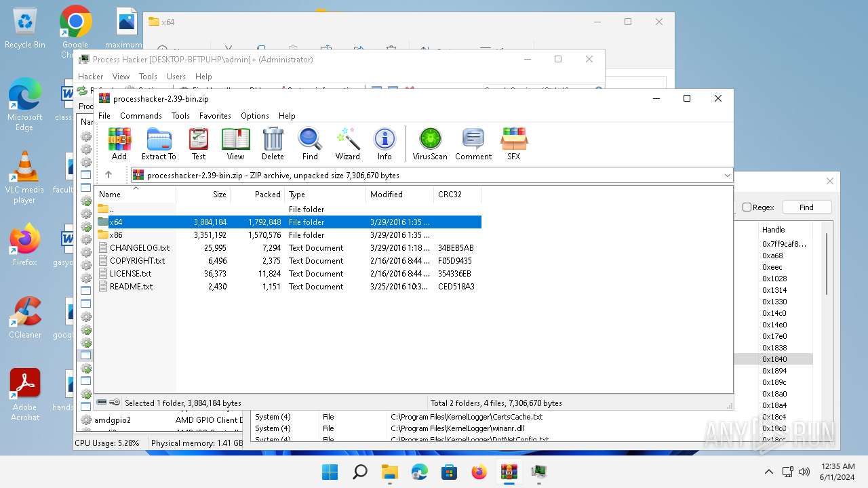The height and width of the screenshot is (488, 868).
Task: Switch to Process Hacker taskbar icon
Action: tap(538, 472)
